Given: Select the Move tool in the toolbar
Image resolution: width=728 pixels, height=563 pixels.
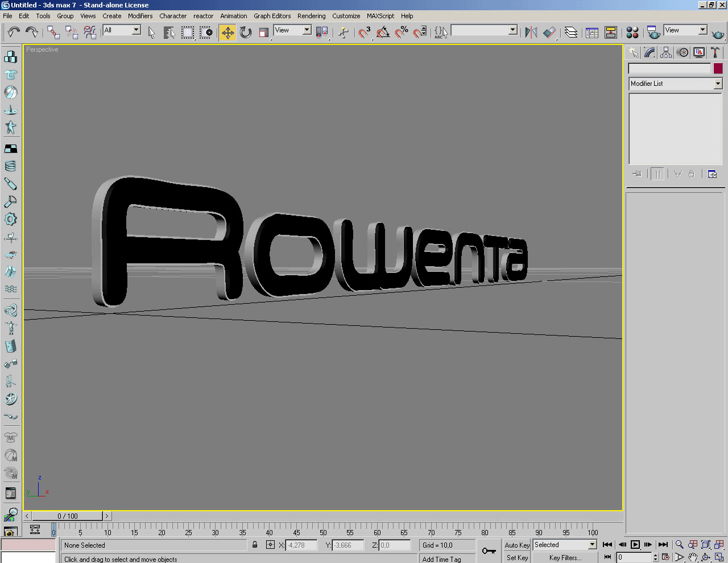Looking at the screenshot, I should 227,32.
